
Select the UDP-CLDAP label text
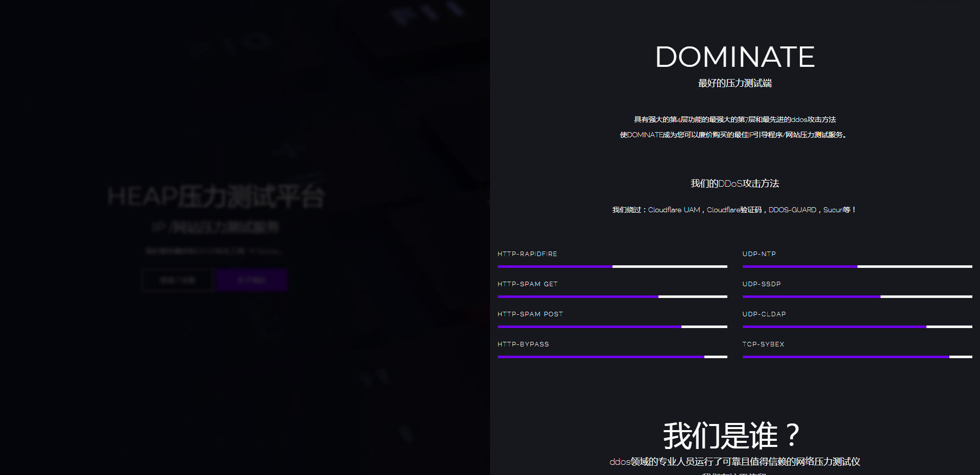tap(764, 314)
